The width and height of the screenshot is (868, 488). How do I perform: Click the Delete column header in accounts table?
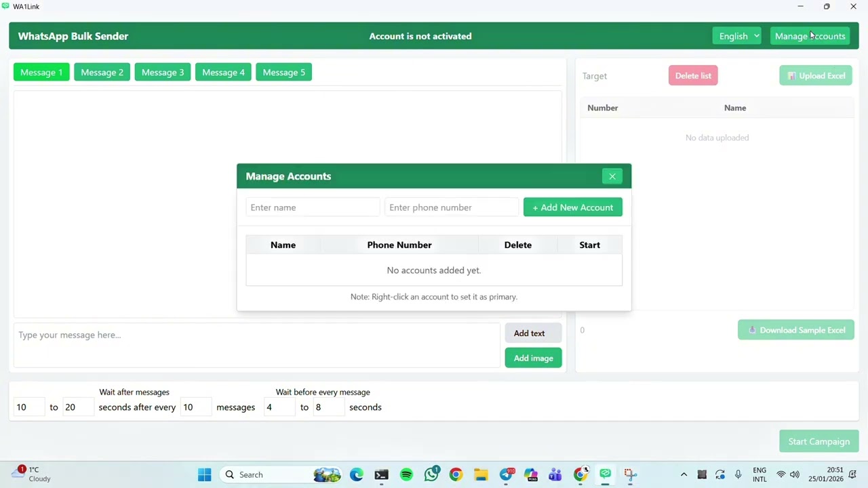point(518,245)
